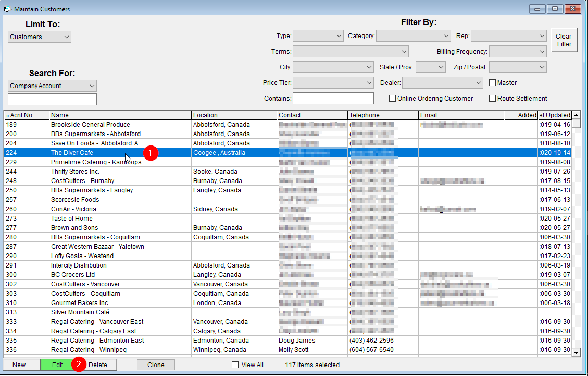The height and width of the screenshot is (376, 588).
Task: Select Taste of Home row
Action: (287, 218)
